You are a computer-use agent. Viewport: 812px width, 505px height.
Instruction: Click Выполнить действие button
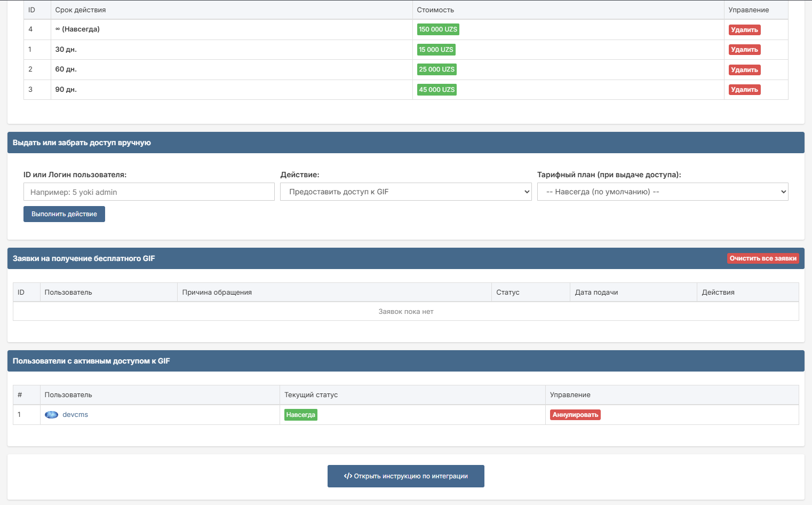[x=64, y=214]
